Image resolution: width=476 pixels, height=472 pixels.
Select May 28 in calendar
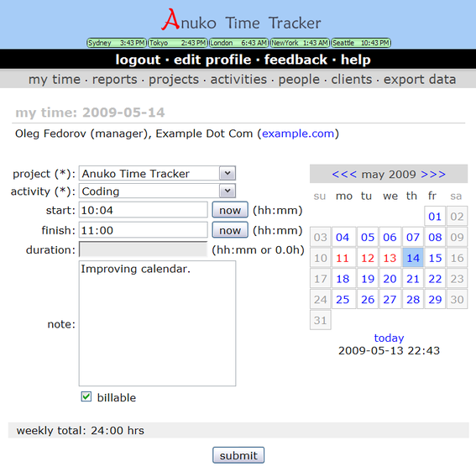[413, 300]
